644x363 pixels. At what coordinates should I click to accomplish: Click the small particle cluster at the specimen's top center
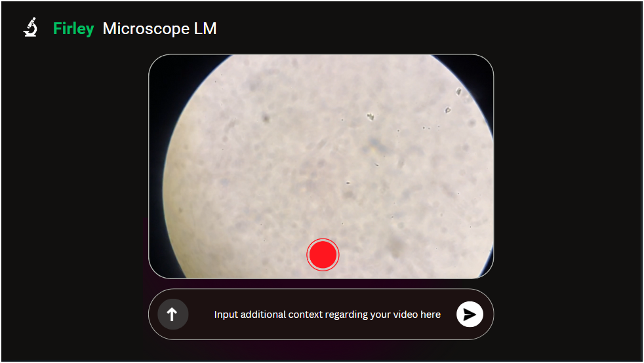click(x=370, y=117)
